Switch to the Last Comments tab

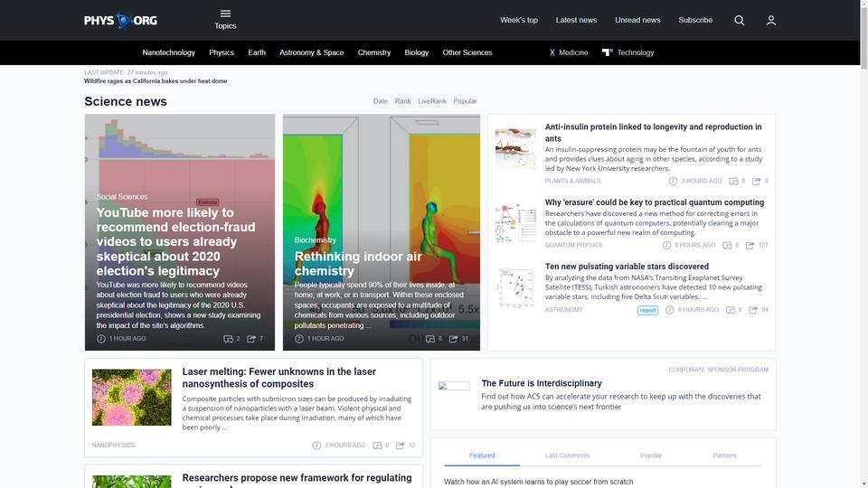[568, 455]
